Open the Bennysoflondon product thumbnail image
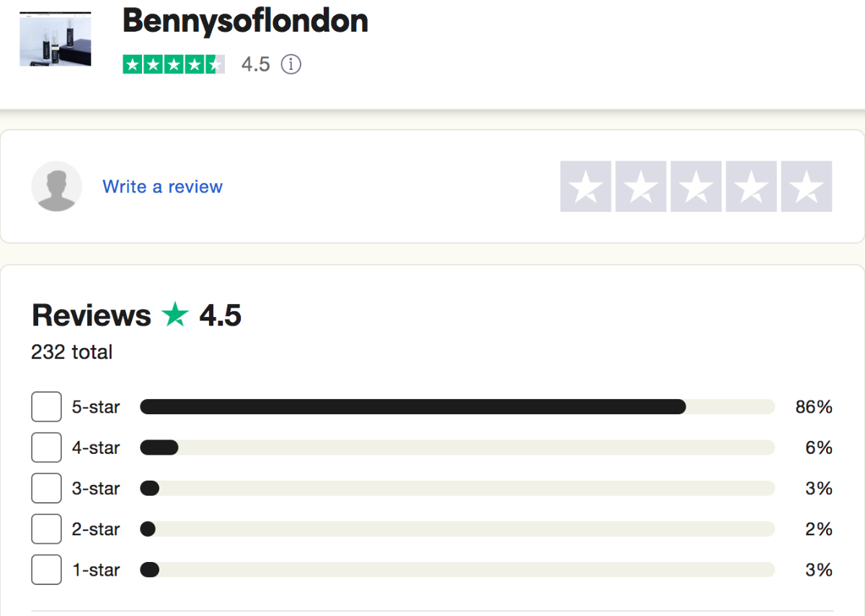This screenshot has width=865, height=616. pyautogui.click(x=56, y=39)
